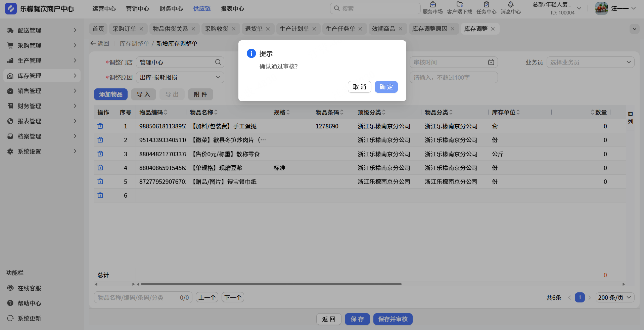Click the 客户端下载 download icon
Viewport: 644px width, 330px height.
click(459, 5)
